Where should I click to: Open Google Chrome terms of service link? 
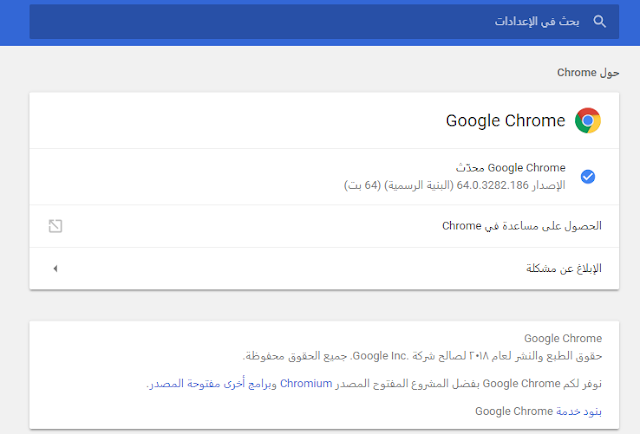pos(579,411)
